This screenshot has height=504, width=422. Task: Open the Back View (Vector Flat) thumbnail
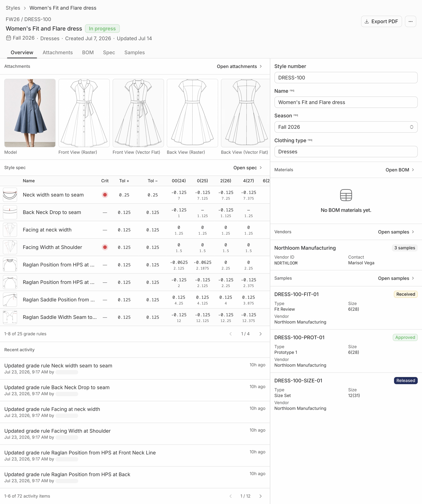point(246,113)
